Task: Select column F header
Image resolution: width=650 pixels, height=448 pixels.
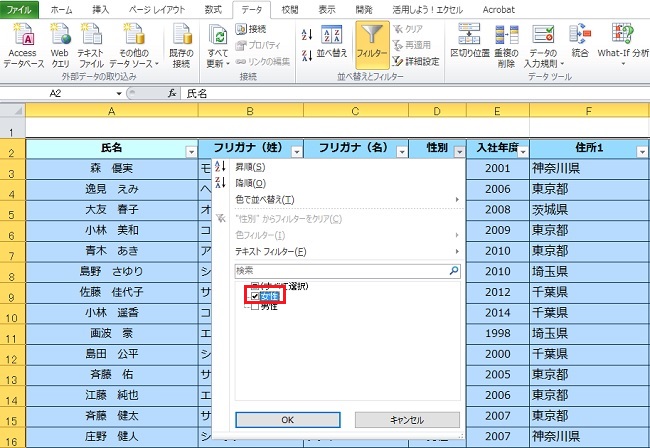Action: coord(589,111)
